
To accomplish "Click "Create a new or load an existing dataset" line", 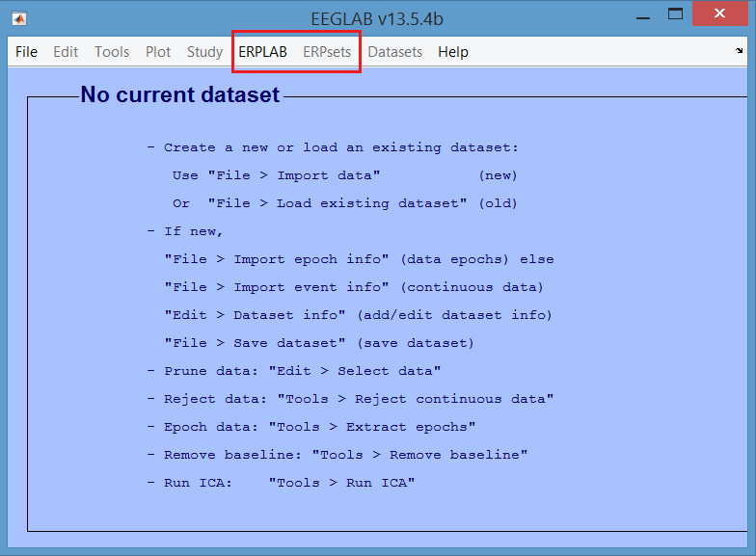I will click(x=332, y=147).
